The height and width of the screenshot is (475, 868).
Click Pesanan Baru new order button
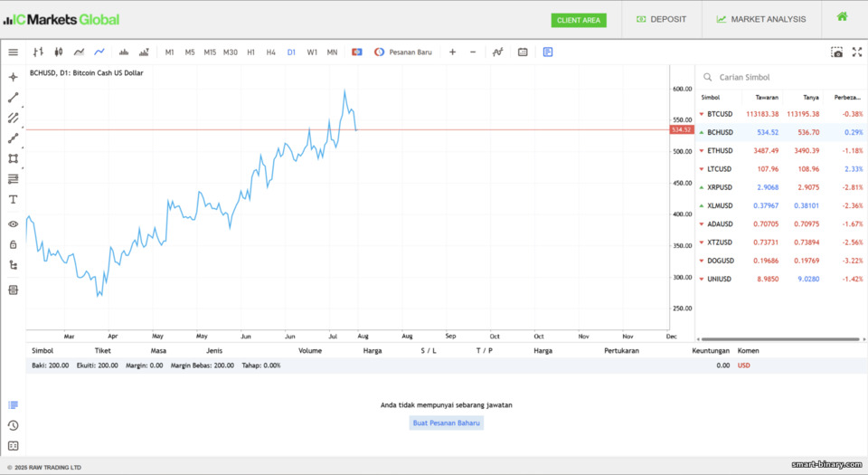point(403,52)
